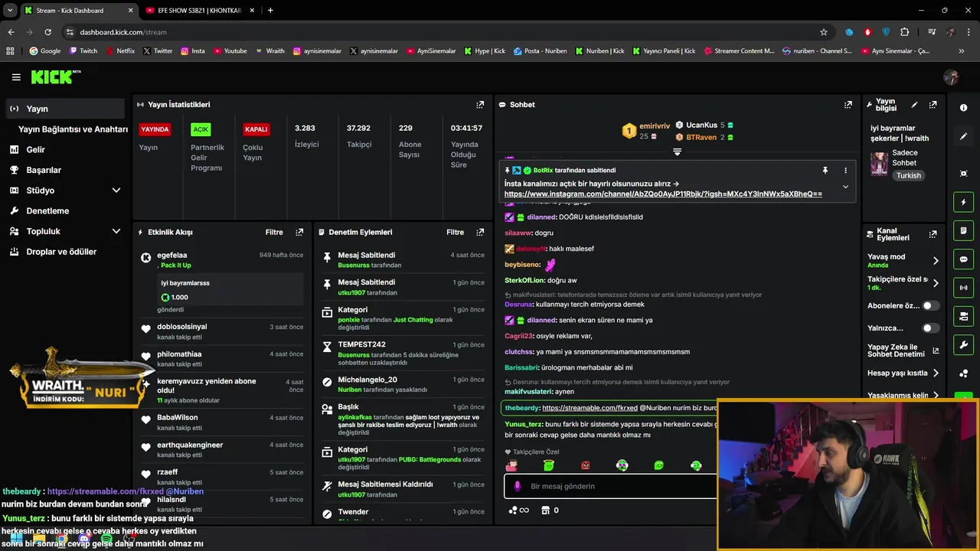Image resolution: width=980 pixels, height=551 pixels.
Task: Expand the Stüdyo sidebar section
Action: (116, 191)
